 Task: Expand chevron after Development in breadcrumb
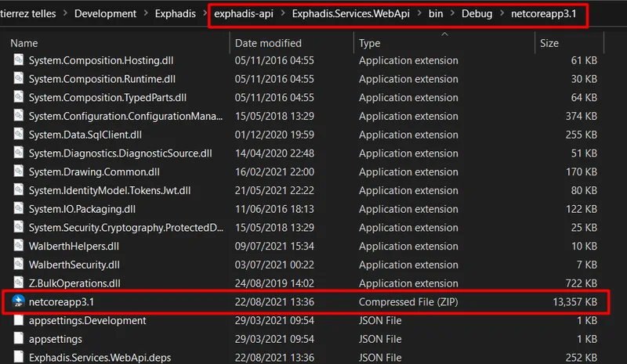tap(146, 13)
